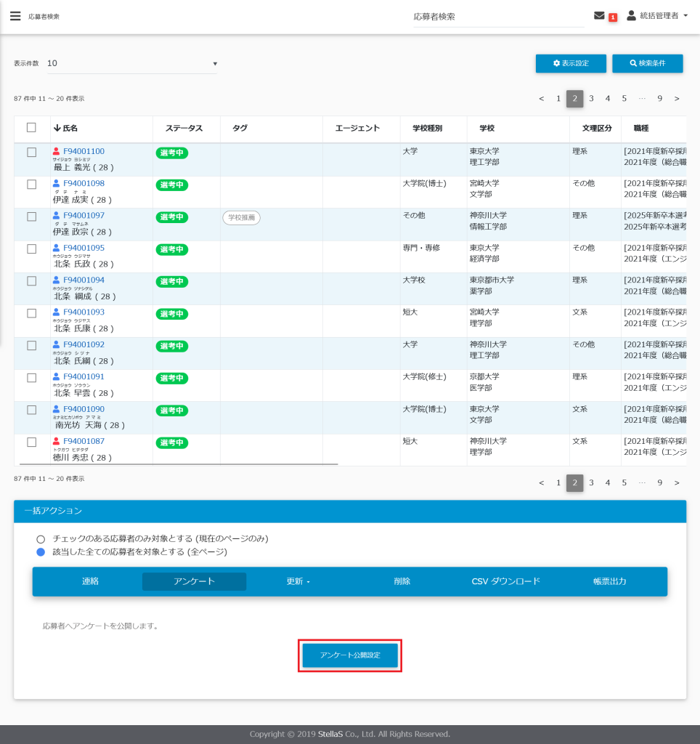Switch to the 連絡 action tab

90,581
